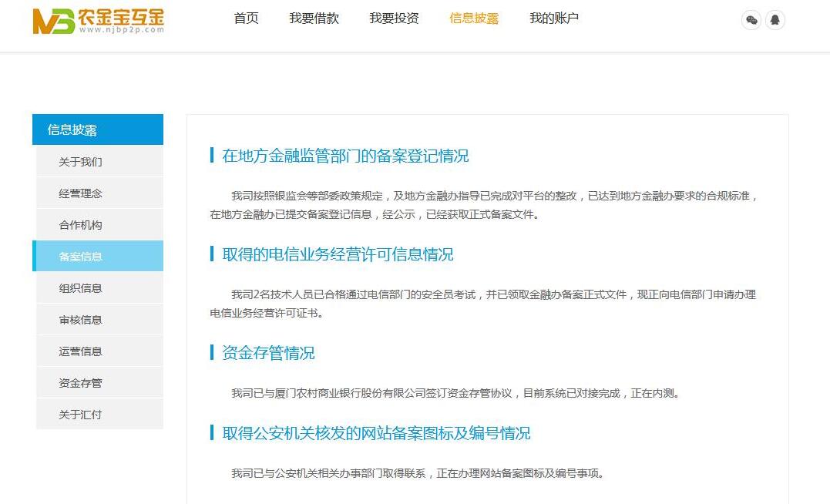Open 我要投资 navigation item
This screenshot has height=504, width=830.
coord(394,18)
